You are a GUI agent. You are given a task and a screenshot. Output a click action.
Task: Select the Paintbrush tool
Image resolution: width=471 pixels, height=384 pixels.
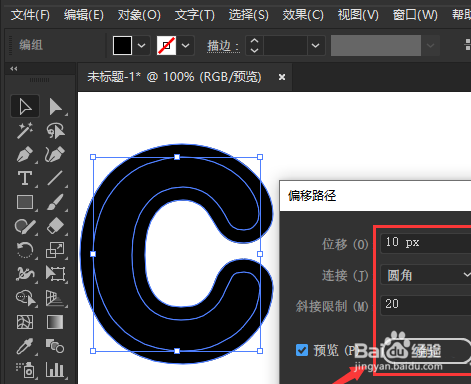tap(55, 202)
